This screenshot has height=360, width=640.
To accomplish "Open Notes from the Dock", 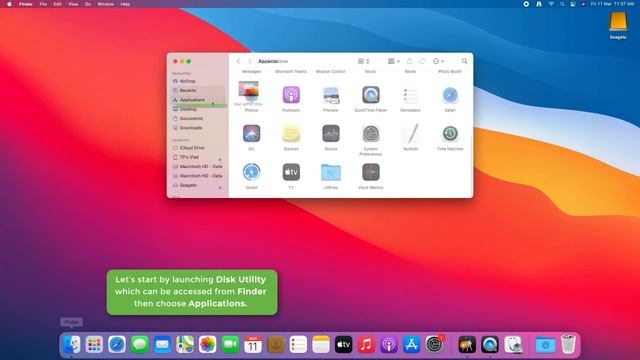I will [321, 344].
